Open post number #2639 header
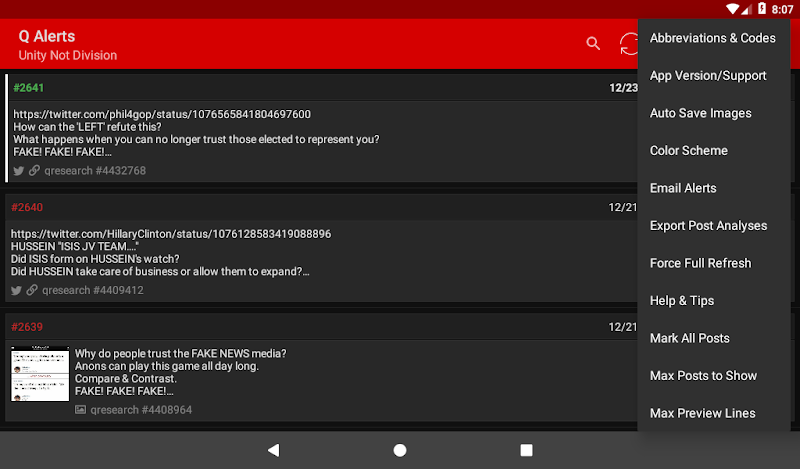This screenshot has height=469, width=800. click(27, 327)
